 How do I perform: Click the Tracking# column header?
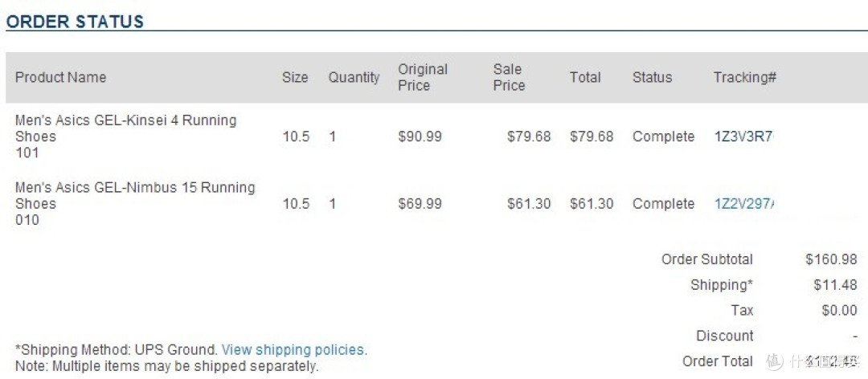(744, 77)
